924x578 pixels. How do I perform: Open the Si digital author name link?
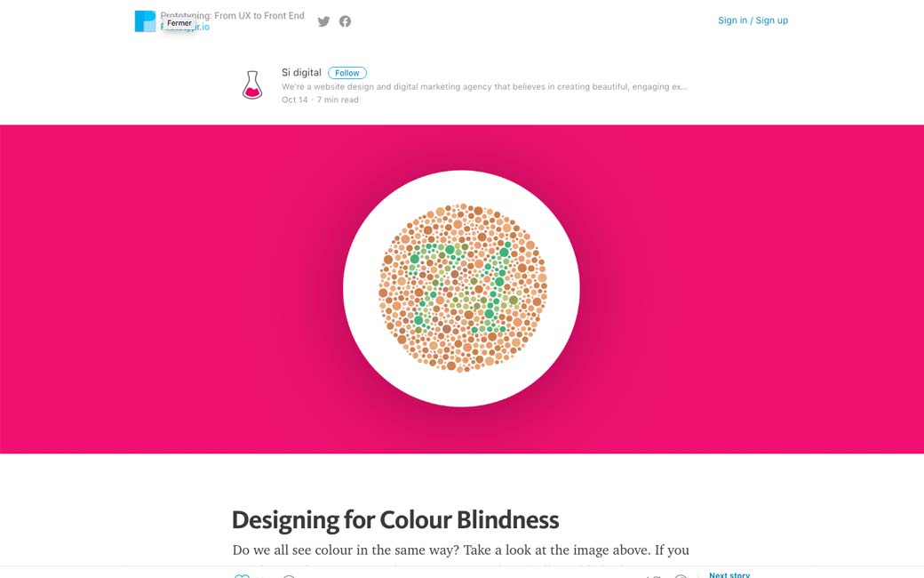(301, 73)
